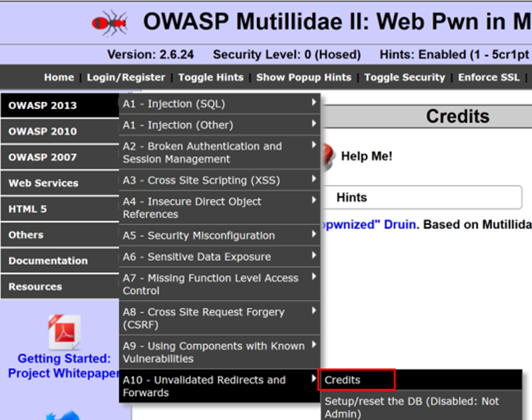Toggle Security level in the top bar
The width and height of the screenshot is (532, 420).
[x=405, y=77]
